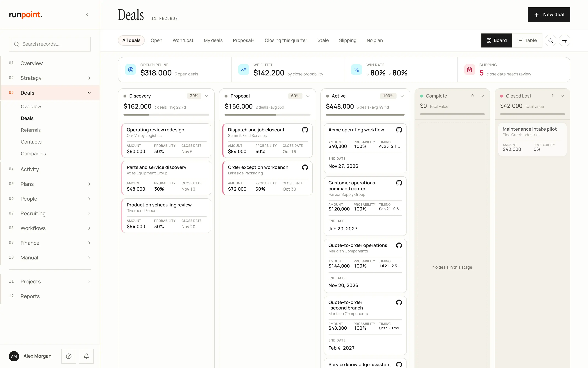Click GitHub icon on Acme operating workflow
Image resolution: width=588 pixels, height=368 pixels.
(x=399, y=130)
